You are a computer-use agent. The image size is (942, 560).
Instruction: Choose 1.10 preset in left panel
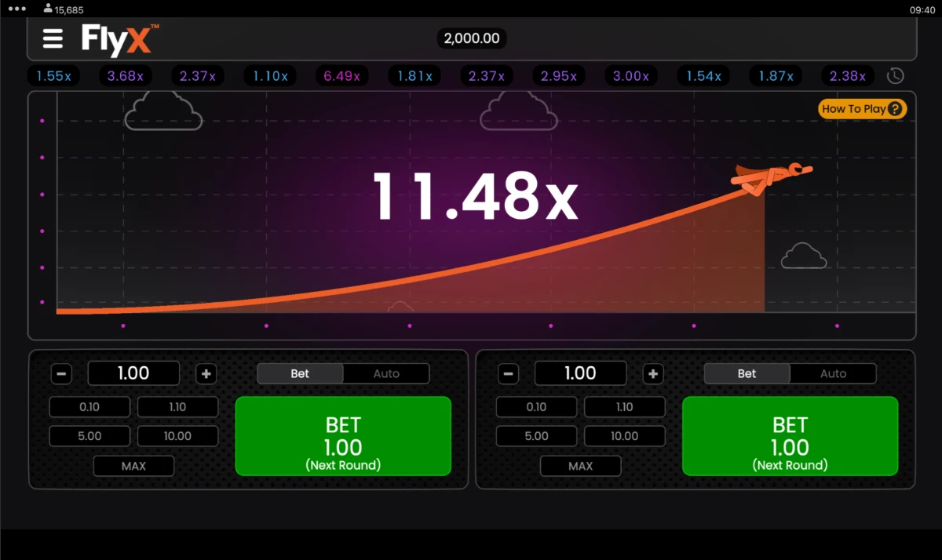177,407
